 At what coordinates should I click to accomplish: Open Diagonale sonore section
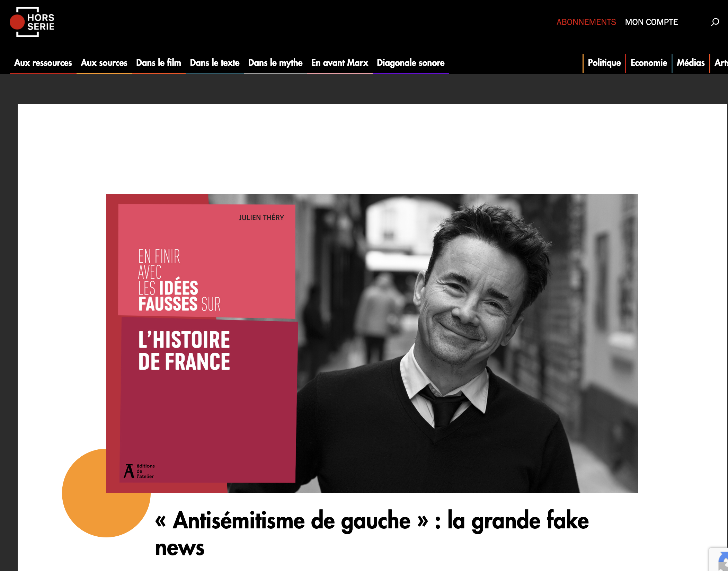411,63
